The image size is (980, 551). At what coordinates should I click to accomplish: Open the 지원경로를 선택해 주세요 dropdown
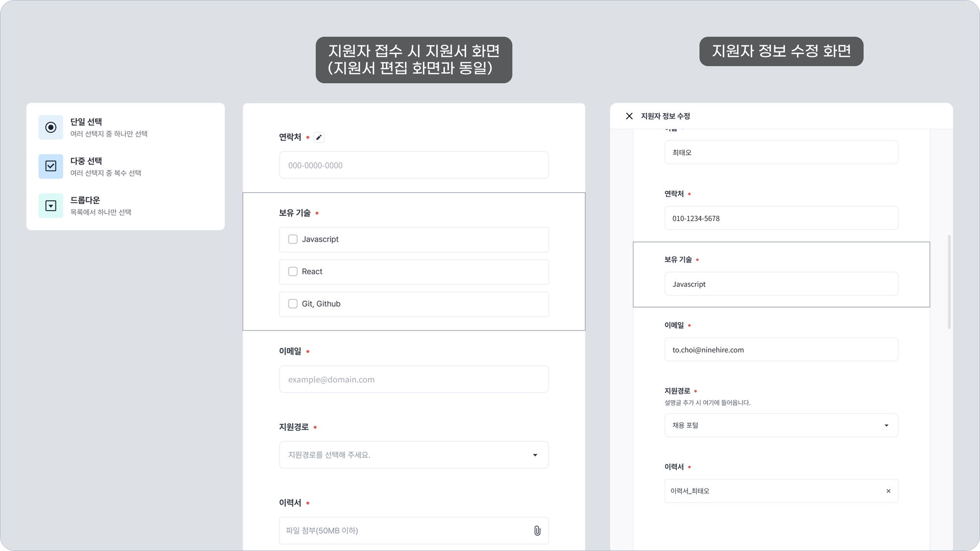click(414, 455)
